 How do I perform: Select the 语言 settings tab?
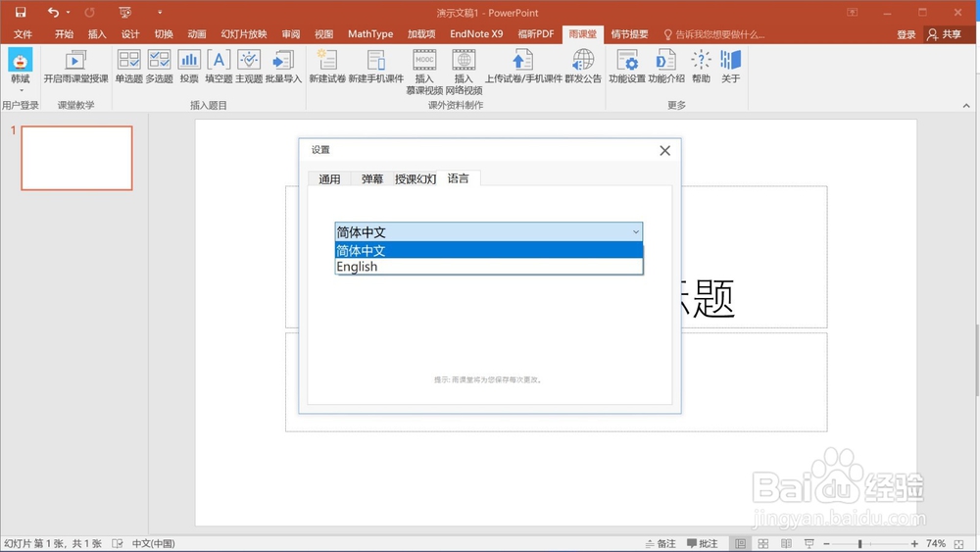tap(458, 178)
